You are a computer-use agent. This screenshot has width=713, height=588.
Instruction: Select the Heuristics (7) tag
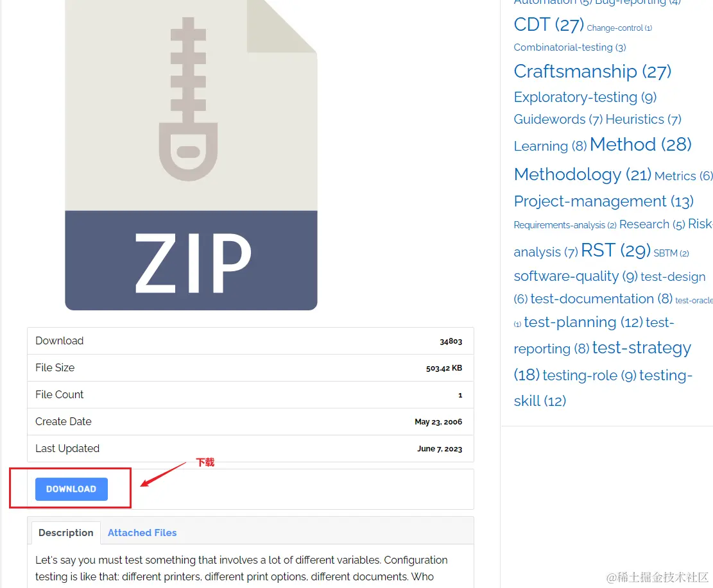[643, 119]
